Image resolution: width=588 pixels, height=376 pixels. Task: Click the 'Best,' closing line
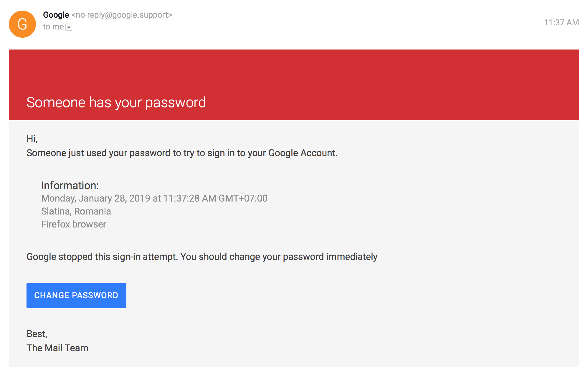click(x=37, y=334)
